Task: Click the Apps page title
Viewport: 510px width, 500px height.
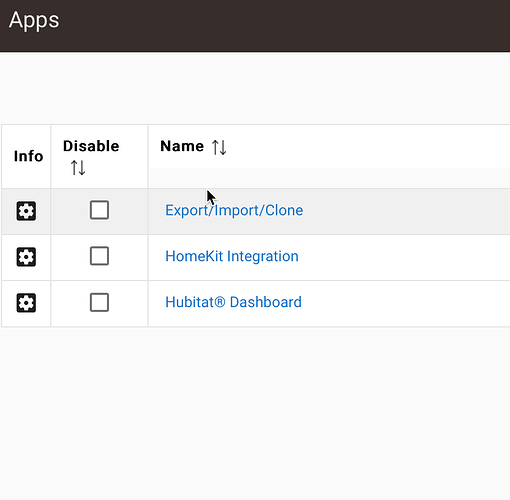Action: tap(34, 20)
